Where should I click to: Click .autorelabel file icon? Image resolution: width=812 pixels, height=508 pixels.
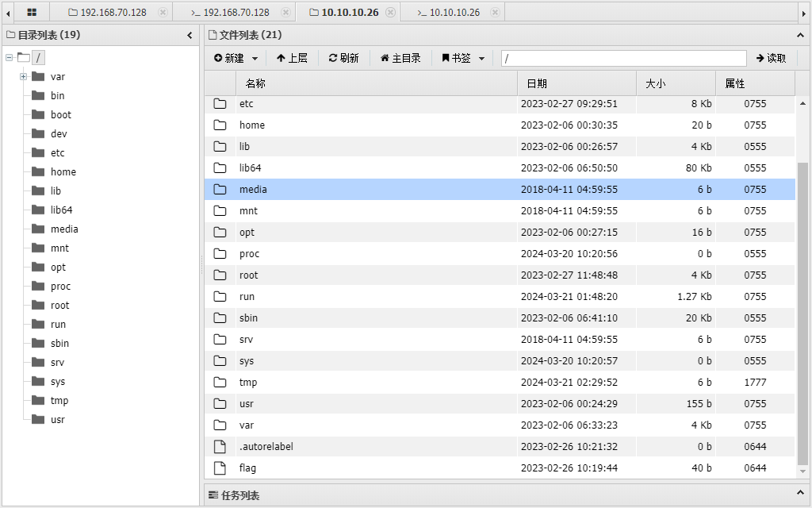coord(220,446)
